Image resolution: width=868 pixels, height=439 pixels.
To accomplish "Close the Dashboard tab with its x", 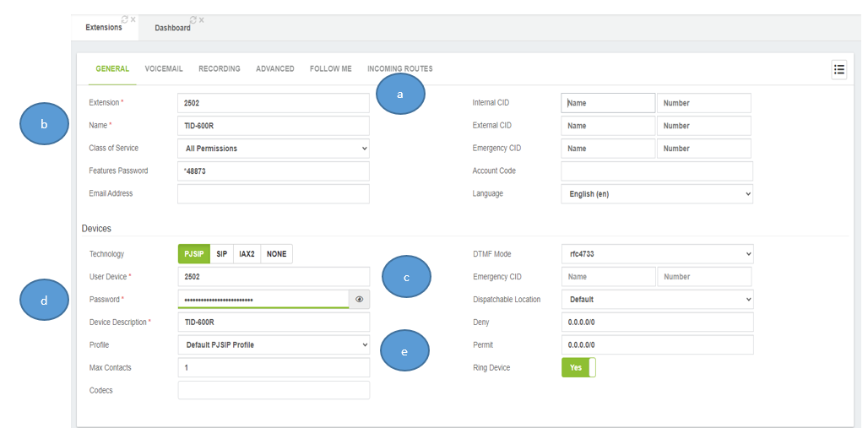I will [202, 20].
